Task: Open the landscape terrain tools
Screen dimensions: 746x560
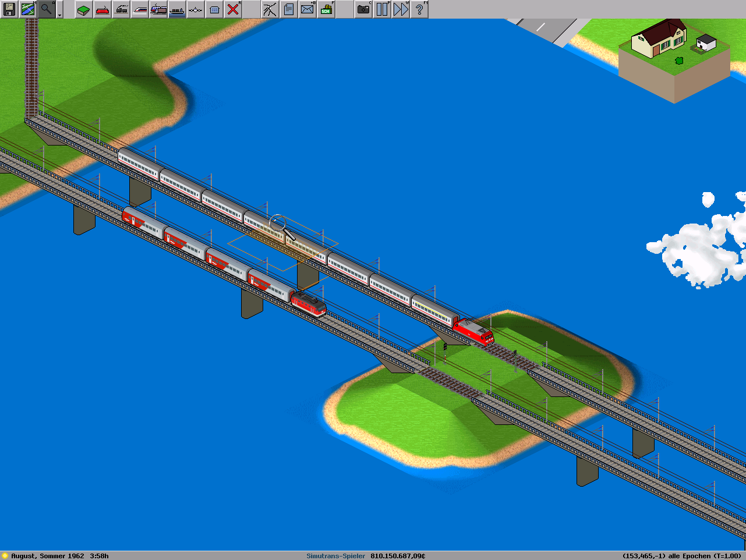Action: (84, 9)
